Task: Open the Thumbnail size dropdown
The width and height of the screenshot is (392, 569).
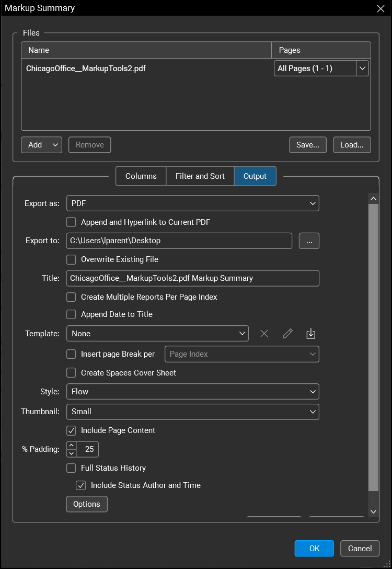Action: 192,412
